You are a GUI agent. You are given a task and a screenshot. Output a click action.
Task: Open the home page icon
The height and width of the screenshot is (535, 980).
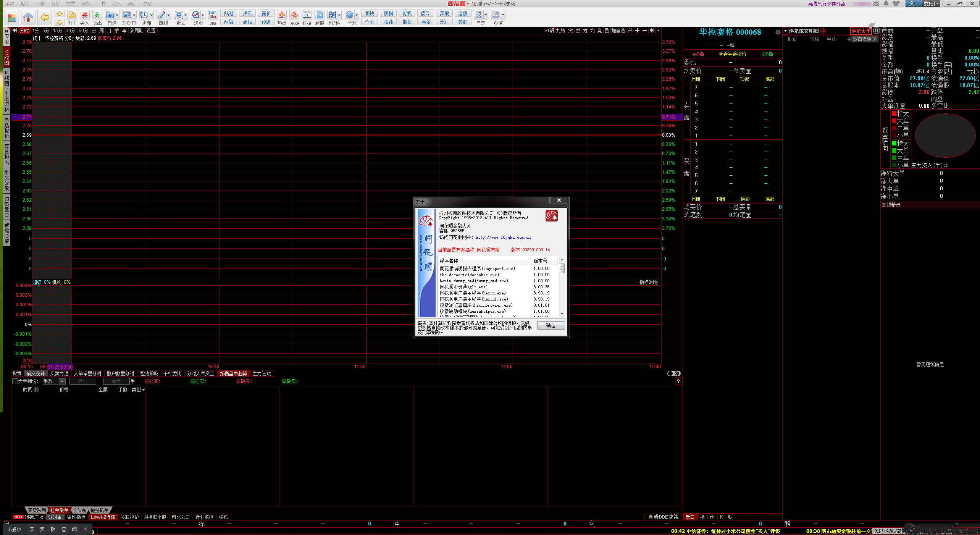(28, 17)
